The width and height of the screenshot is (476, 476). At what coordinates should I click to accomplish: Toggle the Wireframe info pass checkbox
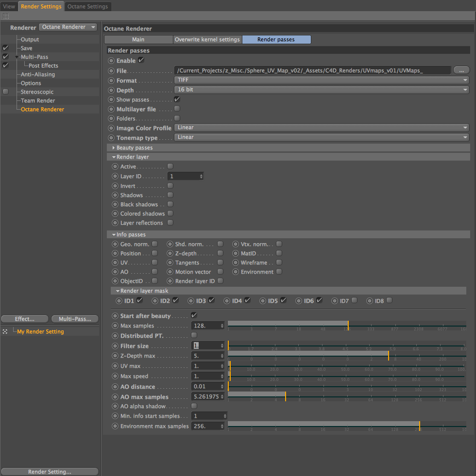(279, 263)
